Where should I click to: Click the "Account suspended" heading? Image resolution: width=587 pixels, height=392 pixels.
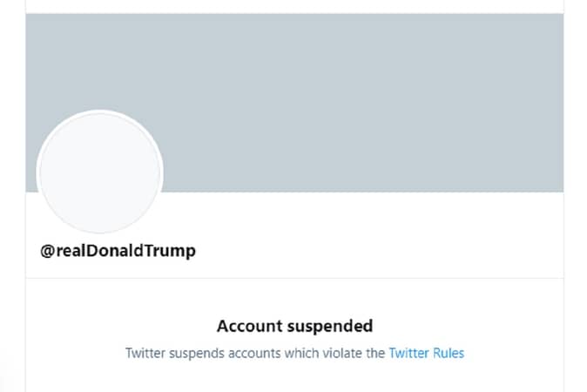(294, 327)
